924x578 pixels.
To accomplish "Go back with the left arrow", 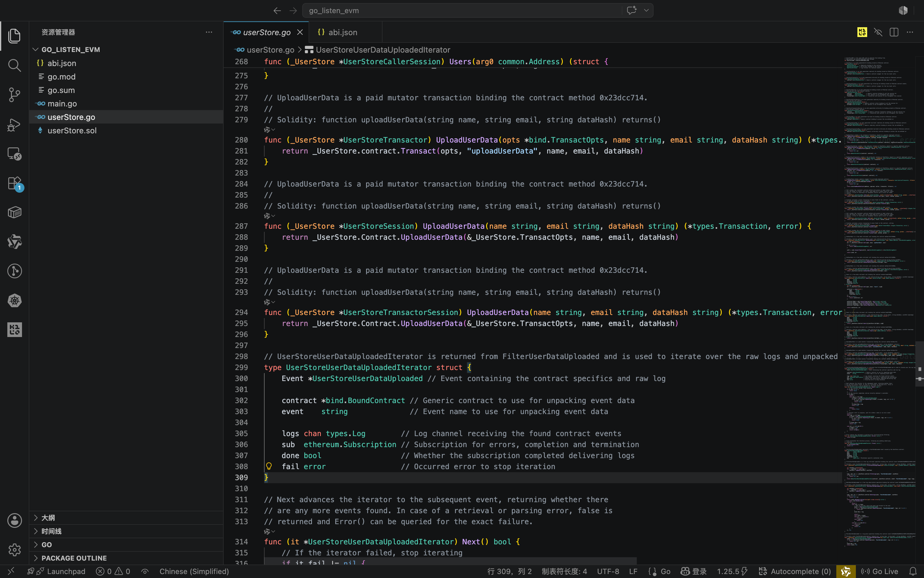I will 277,11.
